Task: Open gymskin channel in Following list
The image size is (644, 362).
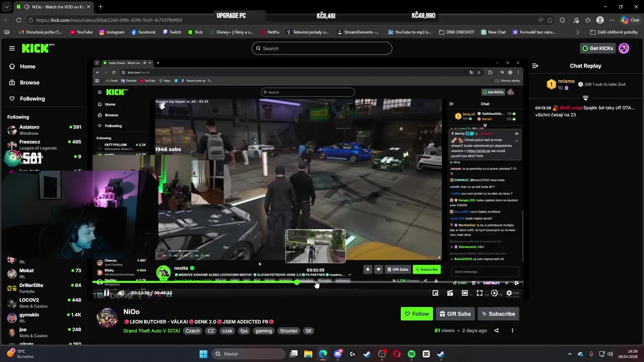Action: (44, 317)
